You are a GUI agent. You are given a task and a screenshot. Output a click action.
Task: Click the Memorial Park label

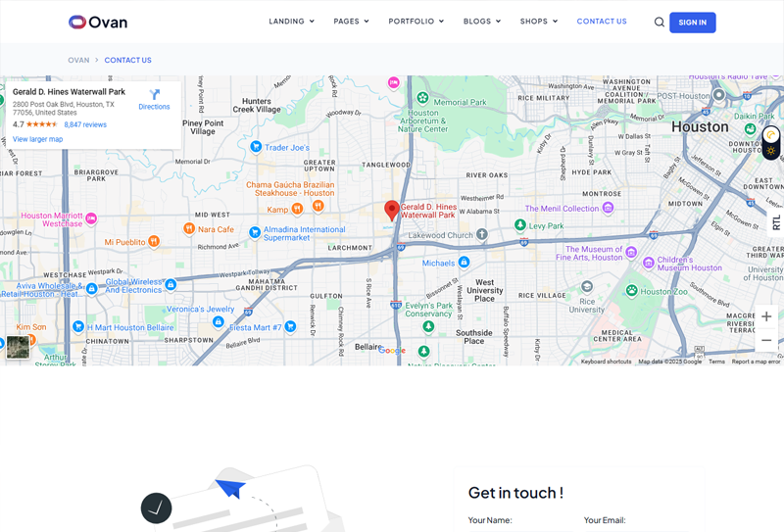pyautogui.click(x=460, y=103)
